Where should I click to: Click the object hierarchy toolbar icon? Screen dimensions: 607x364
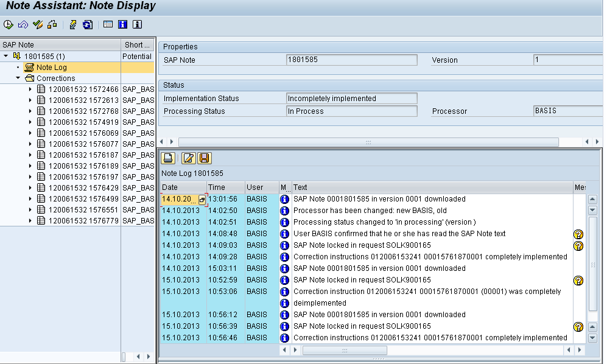pyautogui.click(x=52, y=25)
